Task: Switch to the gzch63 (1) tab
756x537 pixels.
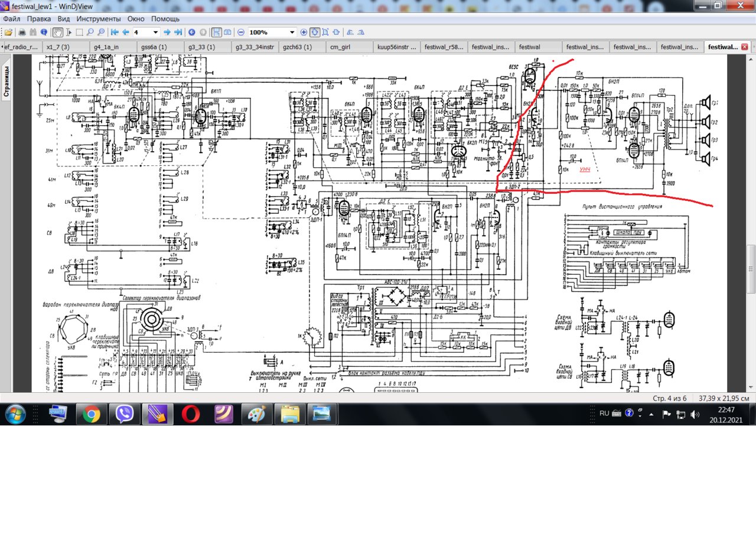Action: (x=297, y=47)
